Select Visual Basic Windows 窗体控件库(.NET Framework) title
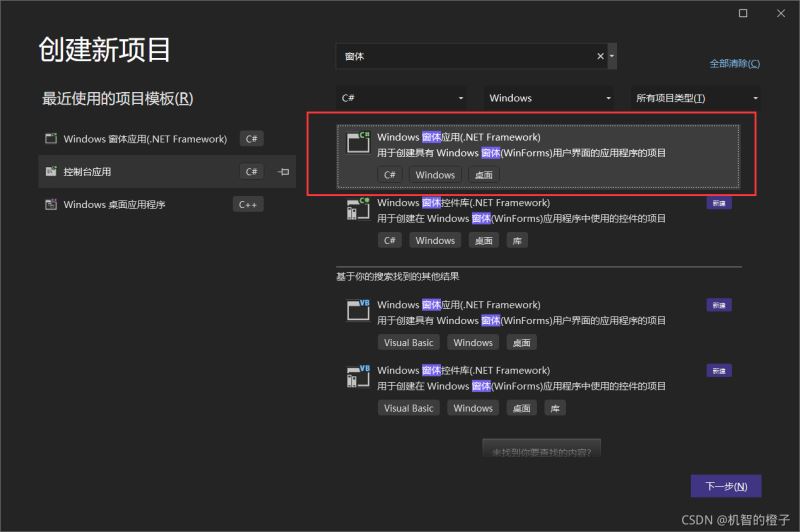The width and height of the screenshot is (800, 532). 463,370
